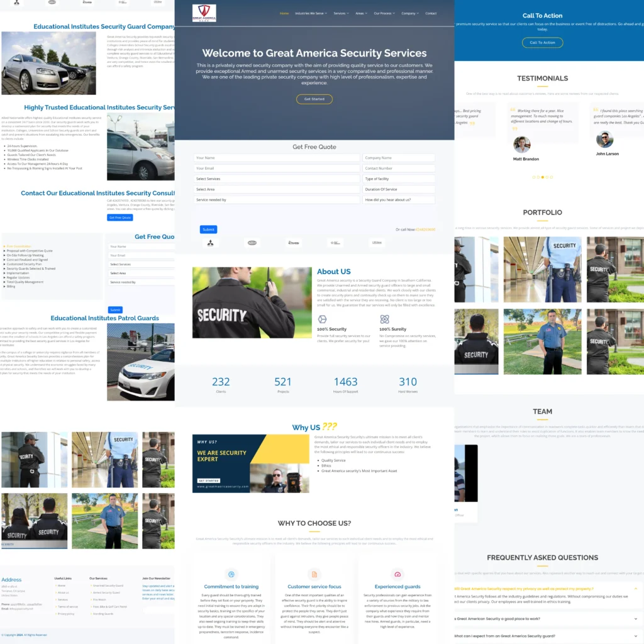The height and width of the screenshot is (644, 644).
Task: Open Unarmed Security Guard footer link
Action: coord(108,586)
